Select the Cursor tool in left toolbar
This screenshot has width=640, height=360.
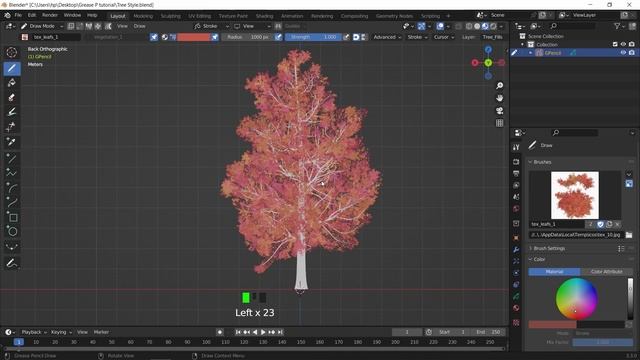(x=12, y=52)
